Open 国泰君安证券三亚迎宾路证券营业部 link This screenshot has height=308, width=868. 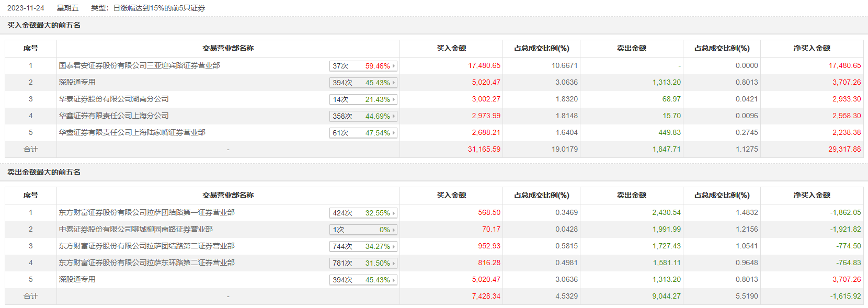click(139, 65)
